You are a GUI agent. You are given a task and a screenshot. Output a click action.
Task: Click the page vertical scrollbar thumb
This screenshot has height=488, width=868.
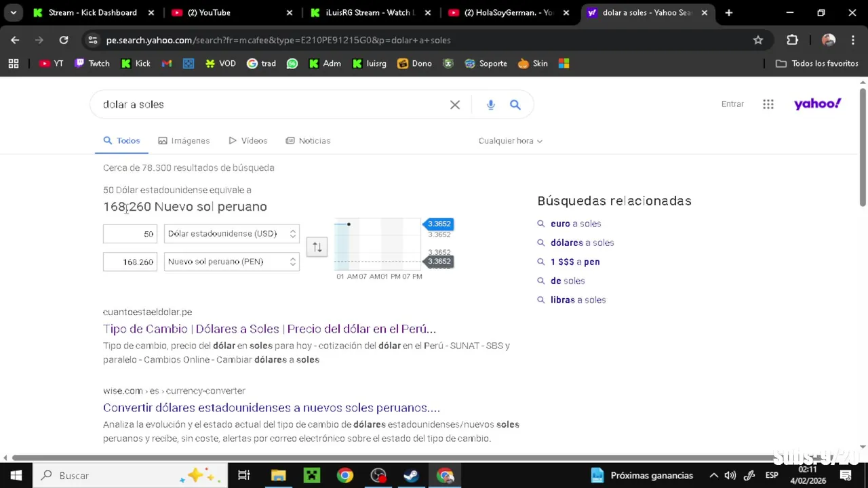(863, 146)
